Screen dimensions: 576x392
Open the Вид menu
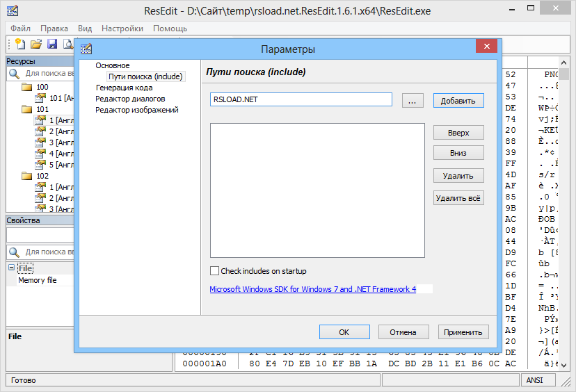pyautogui.click(x=85, y=28)
